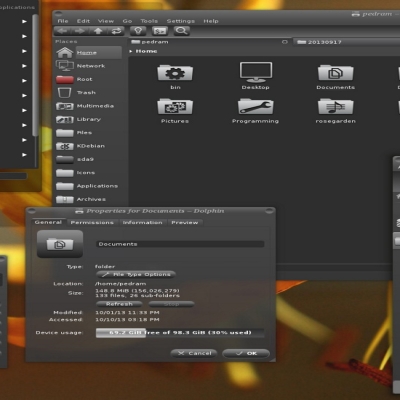
Task: Confirm Properties dialog with OK
Action: pos(246,353)
